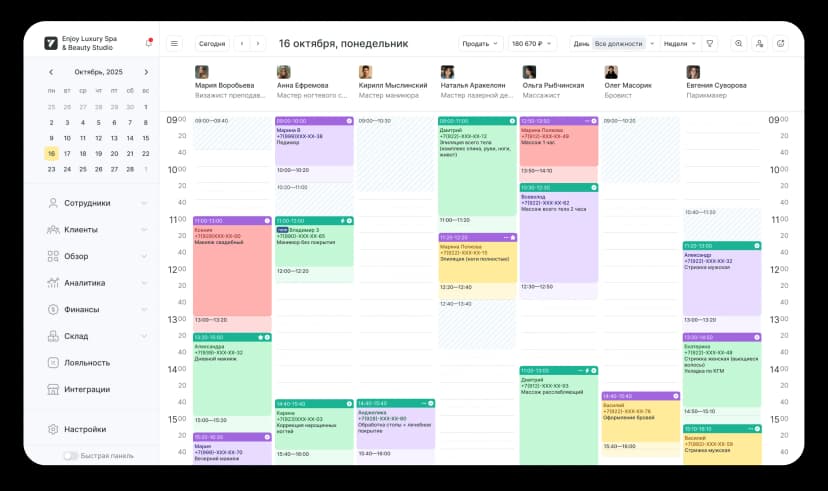Open Ольга Рыбчинская avatar photo

click(x=529, y=72)
